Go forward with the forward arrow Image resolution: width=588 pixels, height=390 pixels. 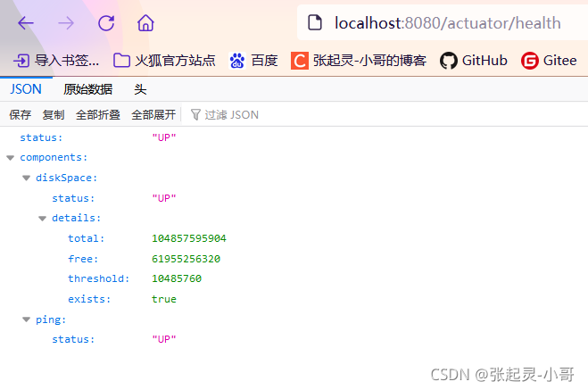(x=66, y=23)
